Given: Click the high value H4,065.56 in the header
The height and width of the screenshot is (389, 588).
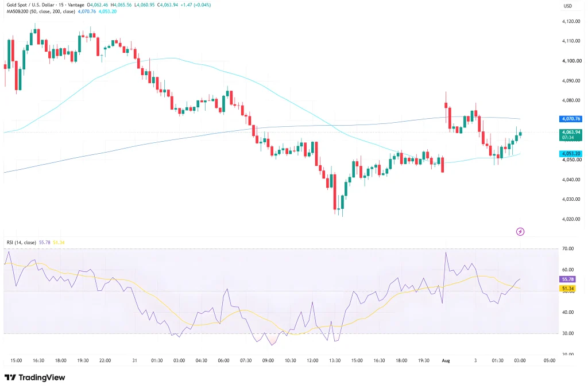Looking at the screenshot, I should (121, 5).
